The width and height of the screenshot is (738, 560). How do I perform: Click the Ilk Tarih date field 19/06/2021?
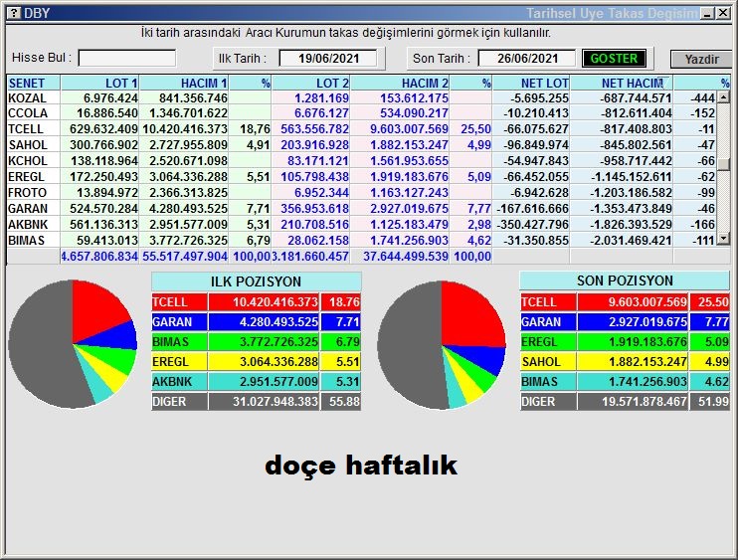[328, 59]
